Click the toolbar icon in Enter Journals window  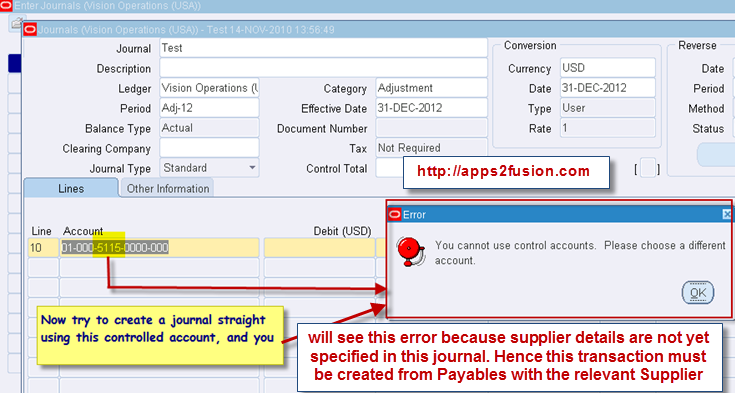click(x=17, y=22)
